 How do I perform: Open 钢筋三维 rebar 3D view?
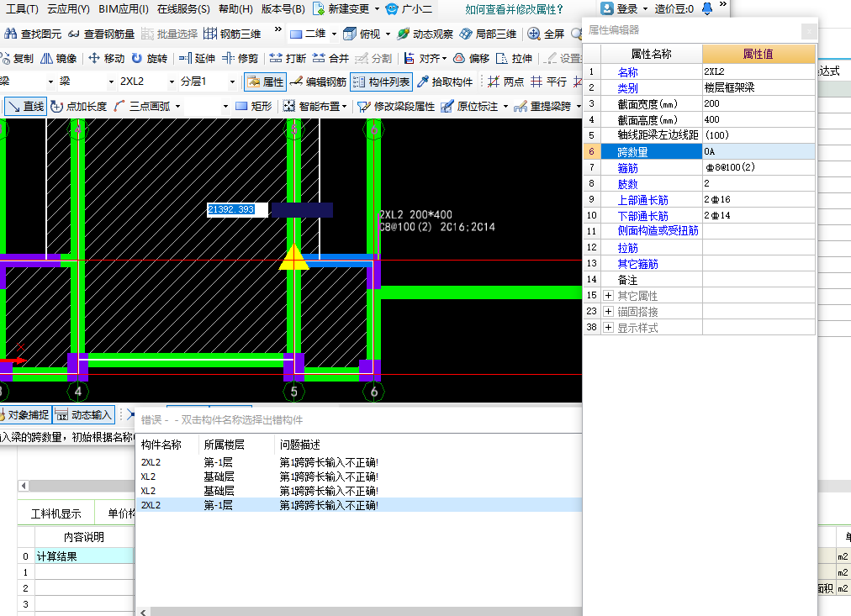(x=232, y=34)
